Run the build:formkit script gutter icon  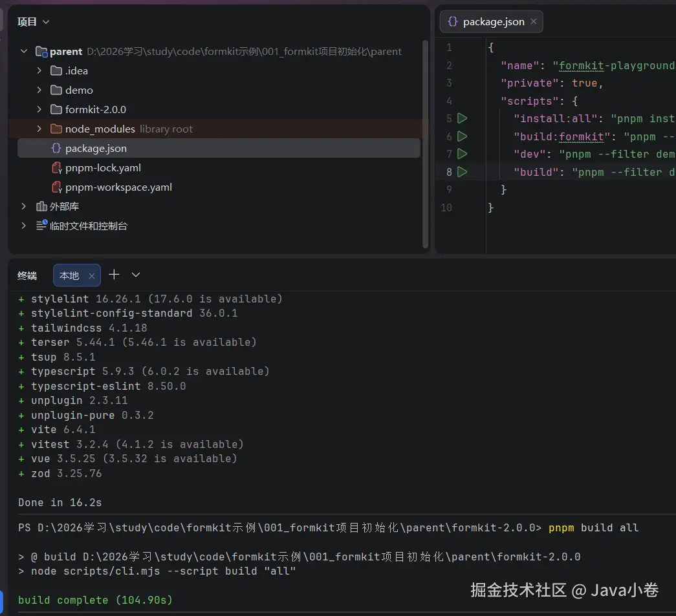coord(462,136)
